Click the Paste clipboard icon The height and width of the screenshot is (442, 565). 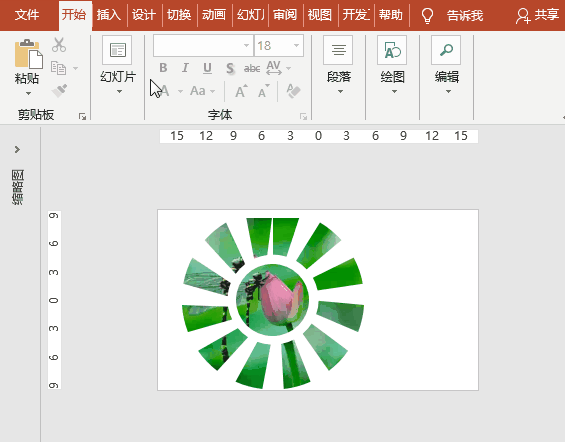[29, 54]
